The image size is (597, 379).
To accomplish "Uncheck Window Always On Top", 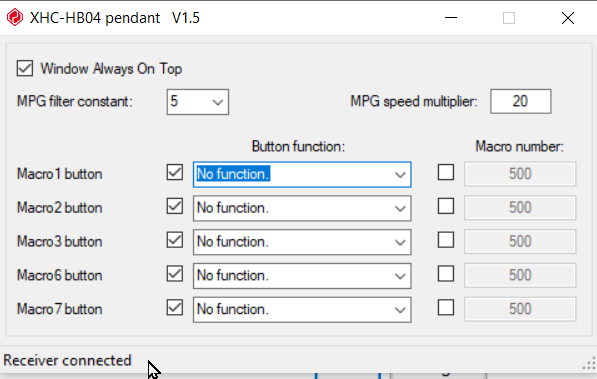I will 25,69.
